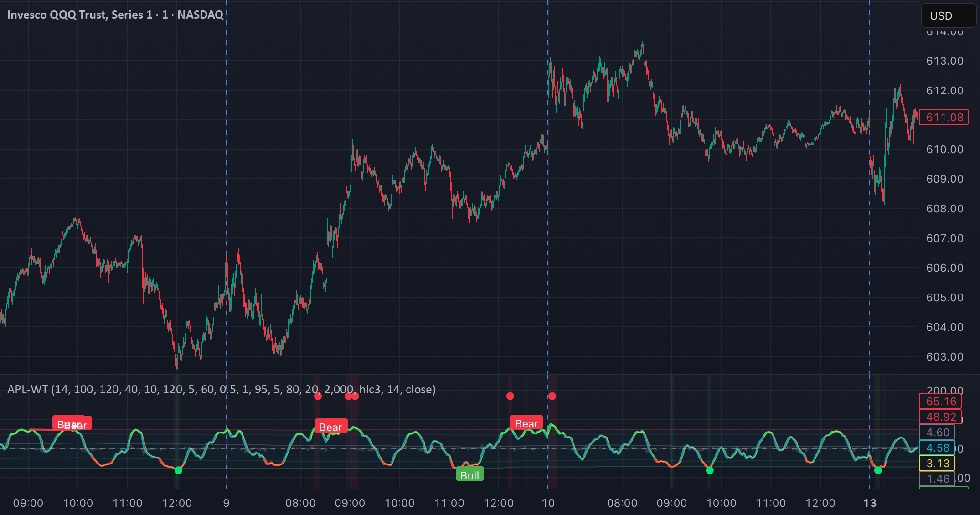Click the 604.00 price axis label

click(945, 327)
